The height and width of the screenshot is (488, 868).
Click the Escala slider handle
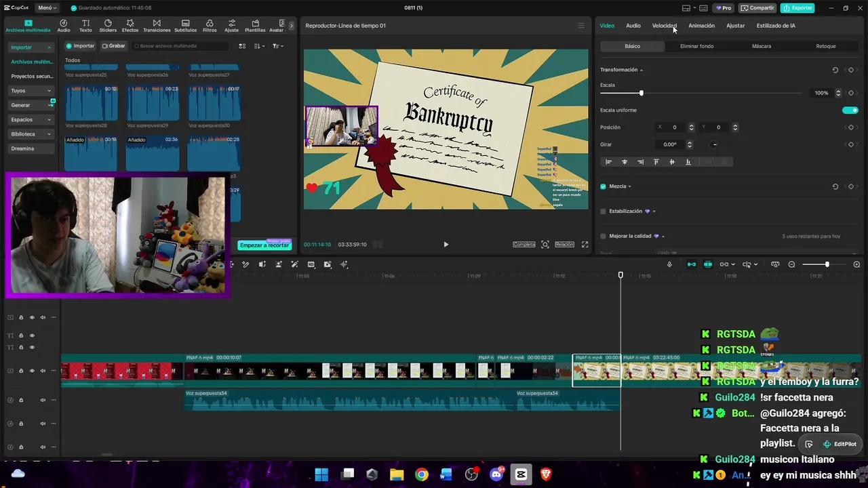click(x=642, y=93)
